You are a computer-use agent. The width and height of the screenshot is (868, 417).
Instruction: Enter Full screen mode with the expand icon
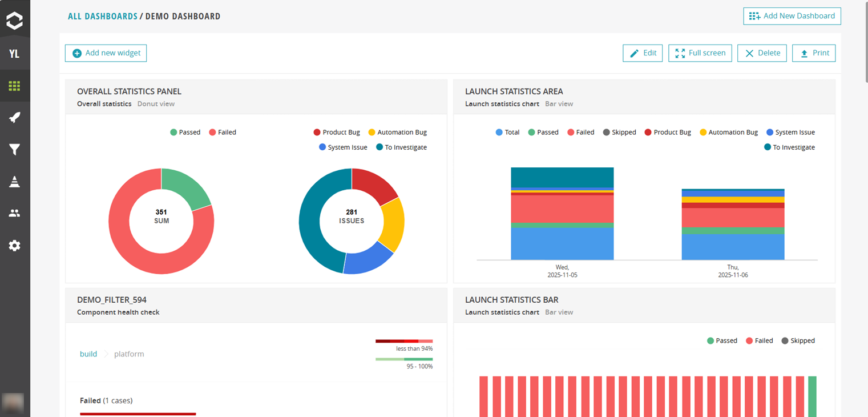(680, 53)
